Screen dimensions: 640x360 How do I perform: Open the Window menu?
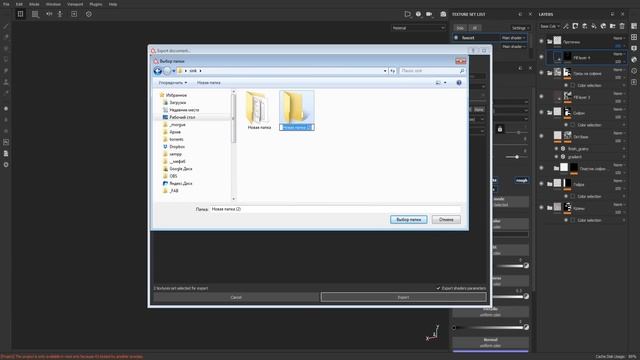[x=53, y=4]
